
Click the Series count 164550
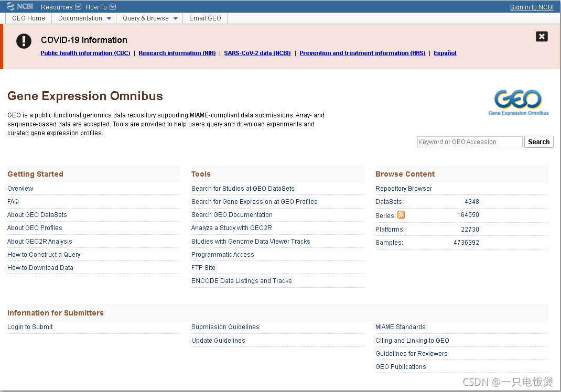click(468, 215)
